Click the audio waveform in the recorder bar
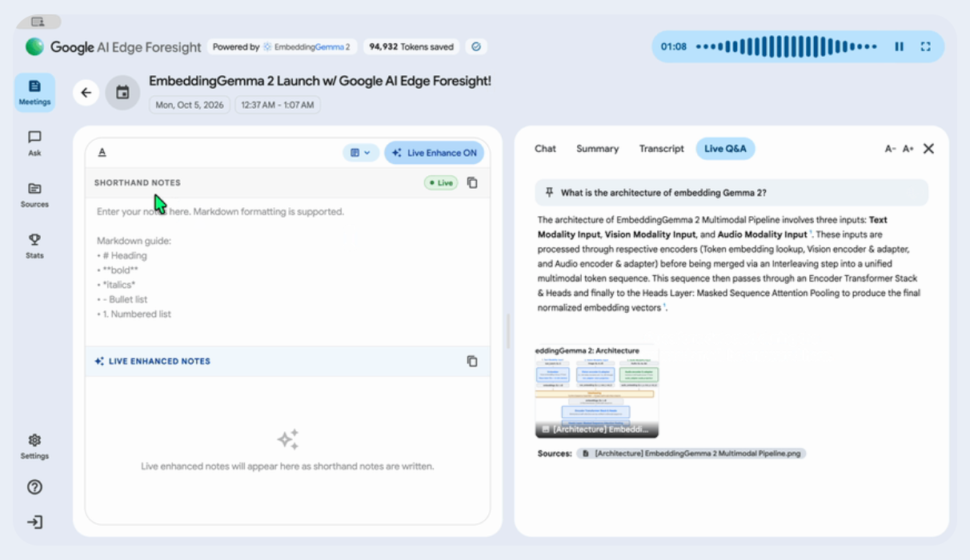This screenshot has height=560, width=970. coord(786,47)
